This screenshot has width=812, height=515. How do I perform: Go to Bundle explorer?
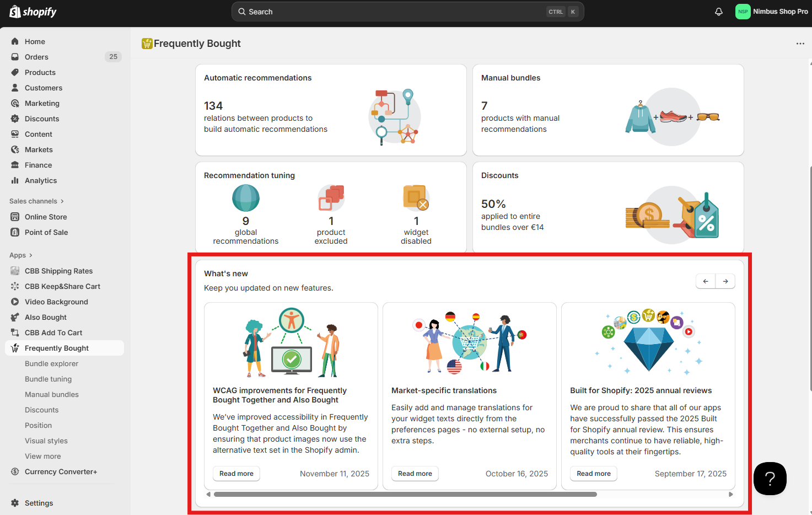coord(51,363)
